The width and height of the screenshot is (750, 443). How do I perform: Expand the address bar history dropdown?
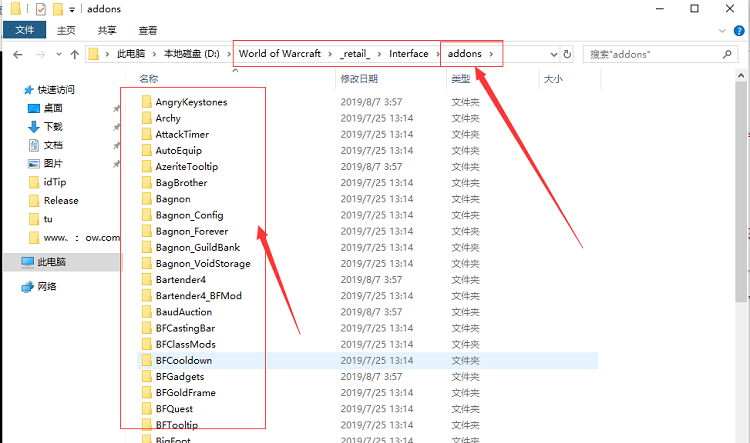coord(553,54)
